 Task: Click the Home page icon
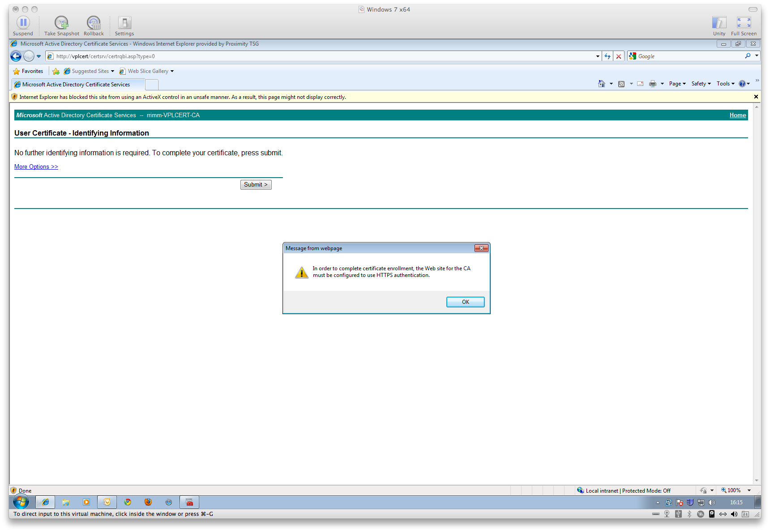tap(601, 84)
